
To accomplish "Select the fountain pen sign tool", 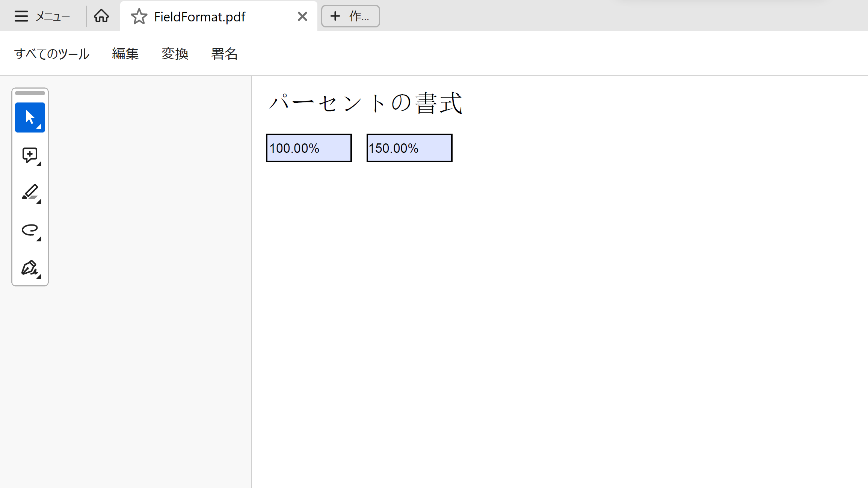I will pyautogui.click(x=30, y=268).
